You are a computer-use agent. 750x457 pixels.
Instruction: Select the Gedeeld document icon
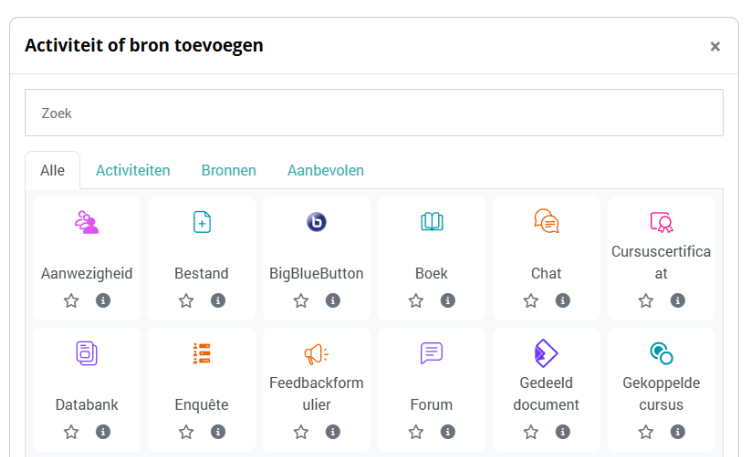(x=546, y=353)
